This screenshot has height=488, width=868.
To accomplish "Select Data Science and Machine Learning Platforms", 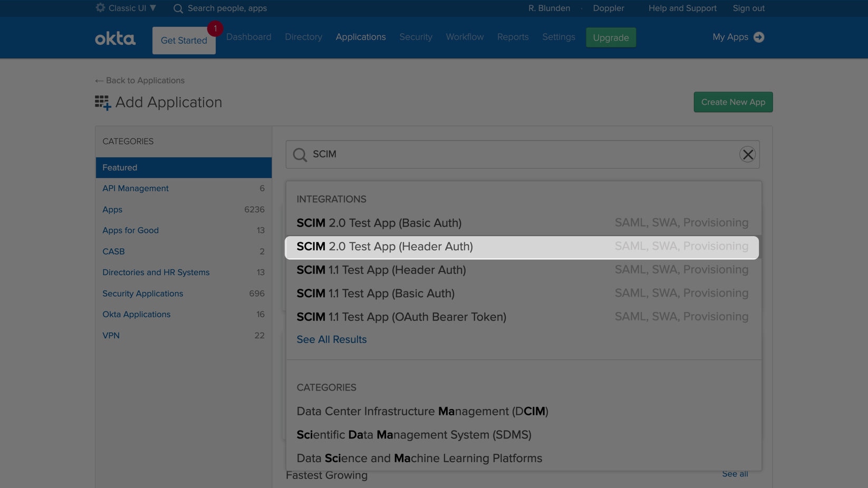I will point(419,458).
